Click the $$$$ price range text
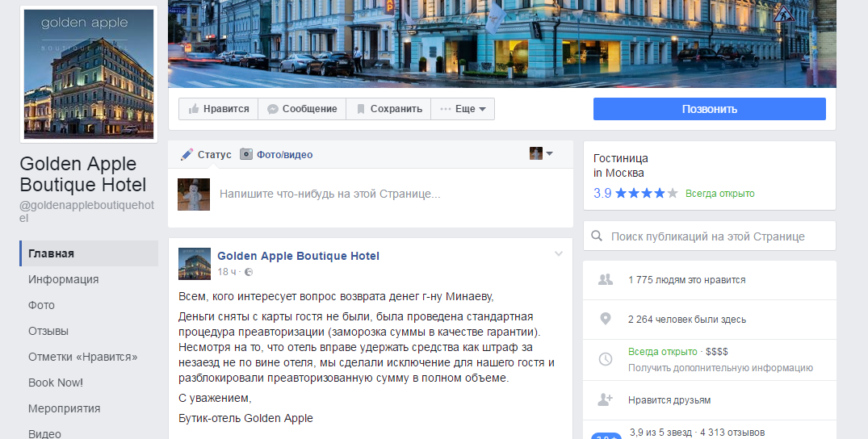The height and width of the screenshot is (439, 868). point(718,352)
